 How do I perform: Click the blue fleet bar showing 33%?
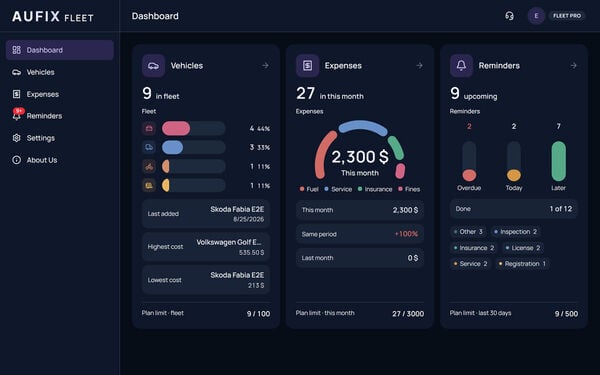pos(173,147)
